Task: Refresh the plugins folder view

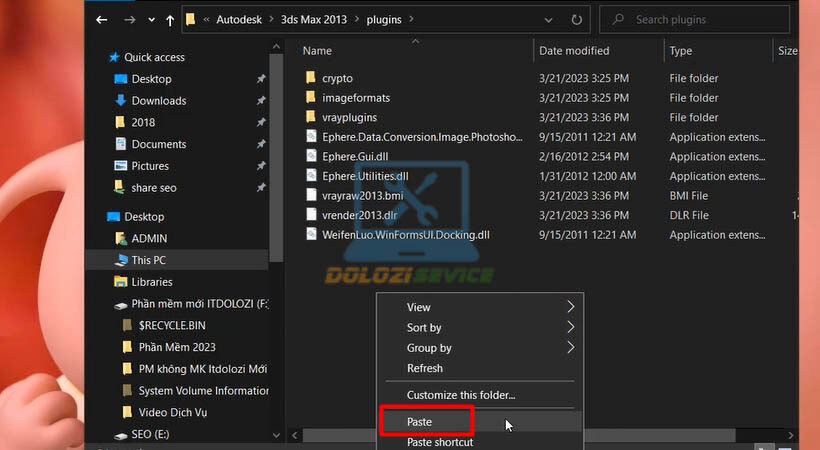Action: [576, 20]
